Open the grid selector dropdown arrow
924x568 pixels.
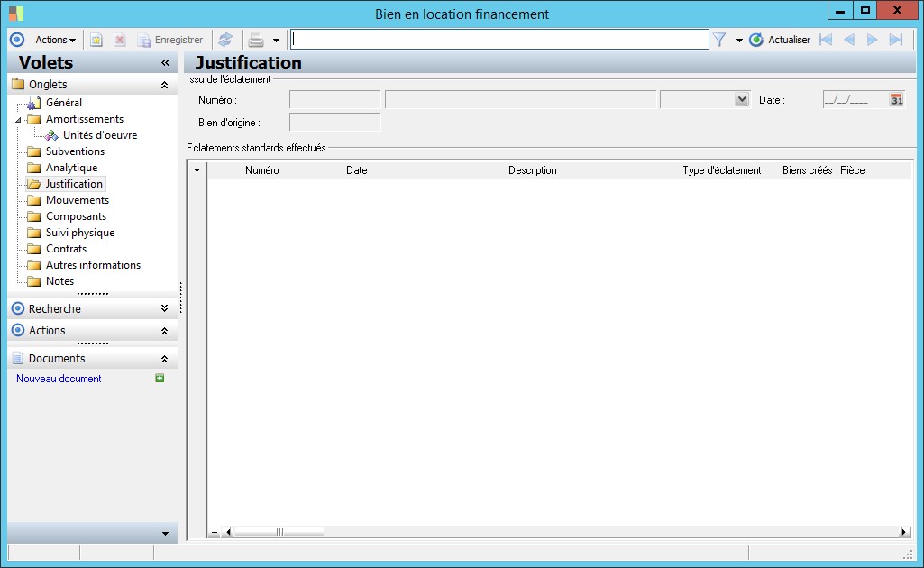tap(197, 170)
